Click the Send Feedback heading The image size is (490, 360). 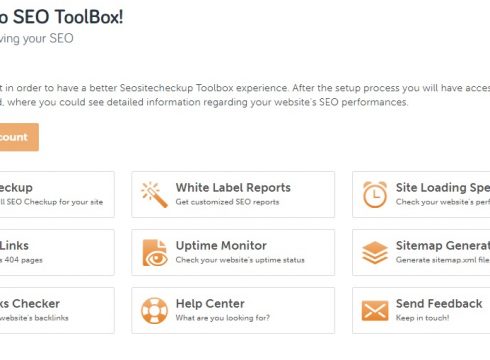[x=439, y=304]
